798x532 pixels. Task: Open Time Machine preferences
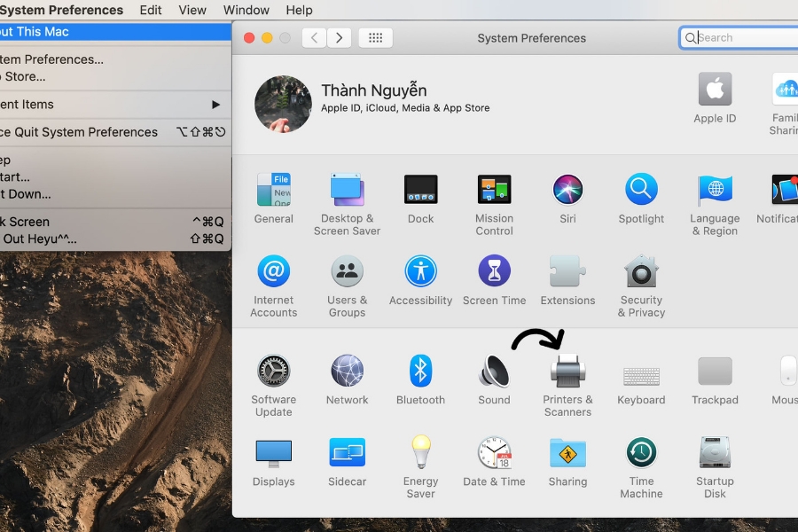coord(641,454)
